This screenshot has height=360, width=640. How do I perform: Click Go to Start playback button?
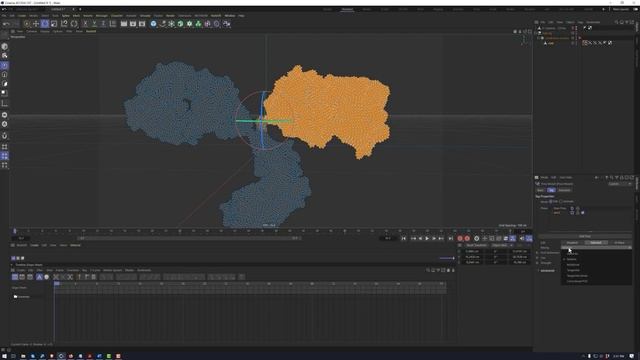coord(404,238)
